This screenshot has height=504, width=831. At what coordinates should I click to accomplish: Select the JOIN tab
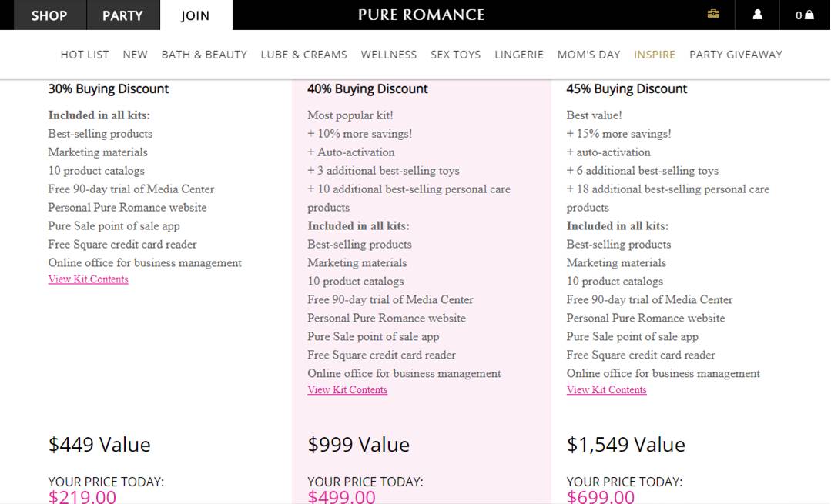point(194,15)
